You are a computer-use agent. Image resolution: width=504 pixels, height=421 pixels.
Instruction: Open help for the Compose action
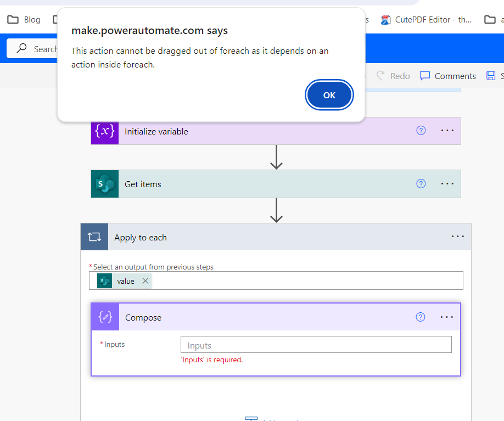coord(421,317)
